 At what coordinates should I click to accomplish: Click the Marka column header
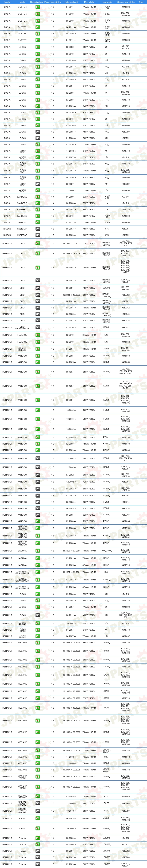pyautogui.click(x=7, y=2)
